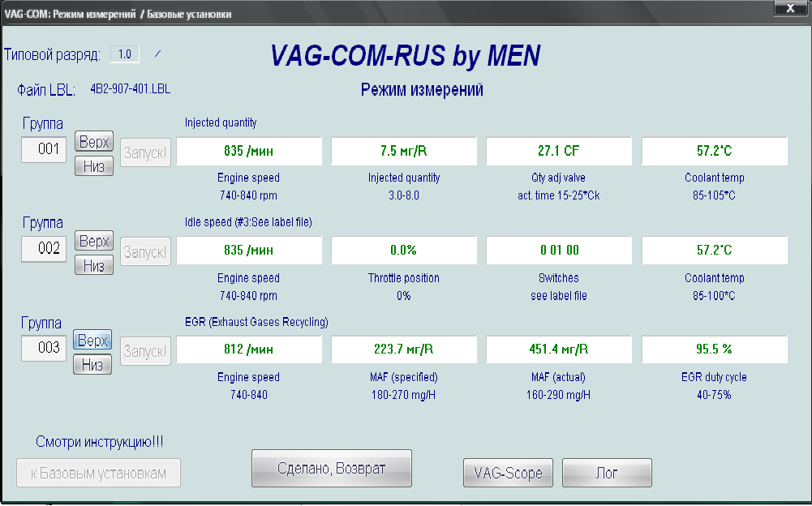Click the Типовой разряд value box
Viewport: 812px width, 506px height.
point(124,54)
